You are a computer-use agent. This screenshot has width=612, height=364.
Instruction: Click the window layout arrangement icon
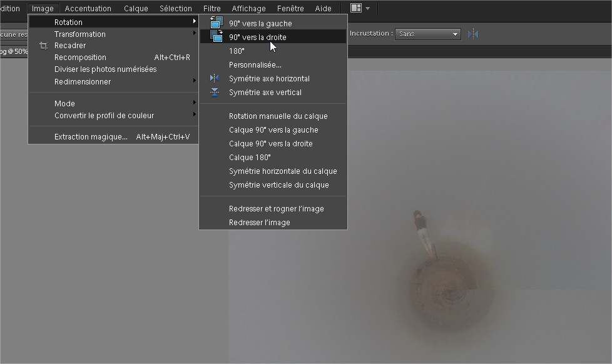[x=355, y=8]
